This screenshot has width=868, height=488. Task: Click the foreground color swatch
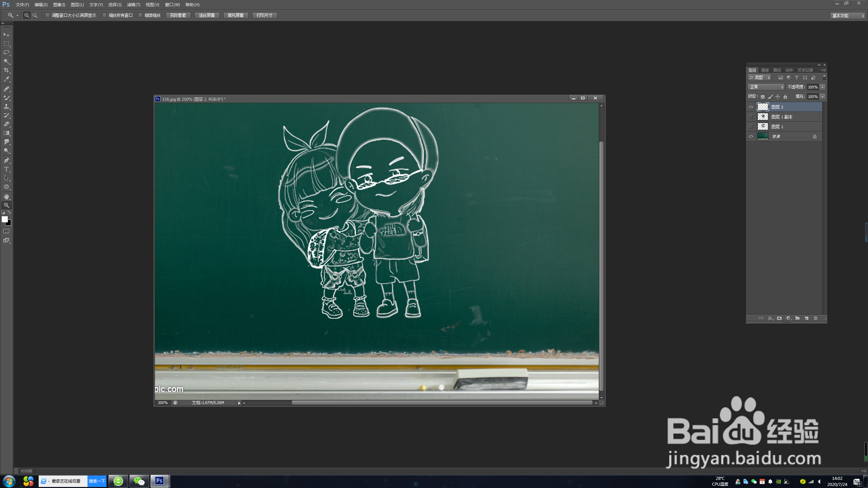pos(4,219)
